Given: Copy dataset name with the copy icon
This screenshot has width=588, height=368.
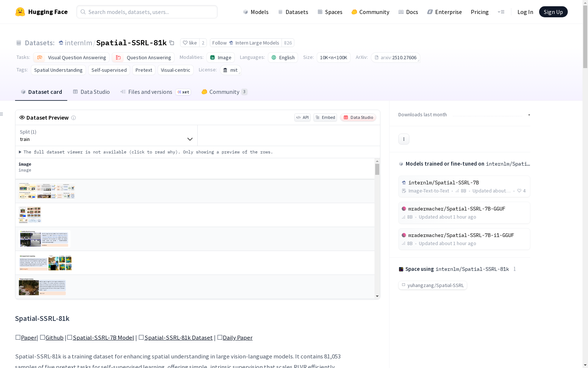Looking at the screenshot, I should click(x=172, y=43).
